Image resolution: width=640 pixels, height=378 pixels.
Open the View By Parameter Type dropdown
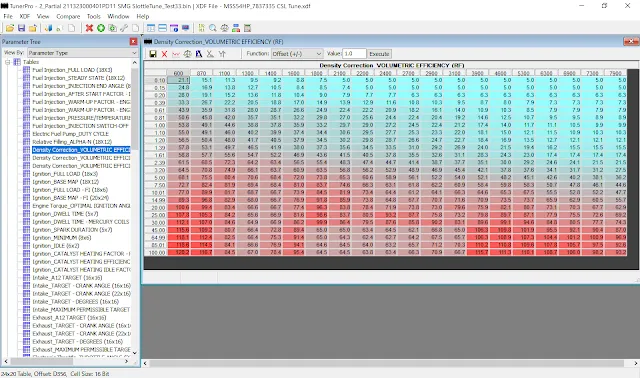[82, 53]
